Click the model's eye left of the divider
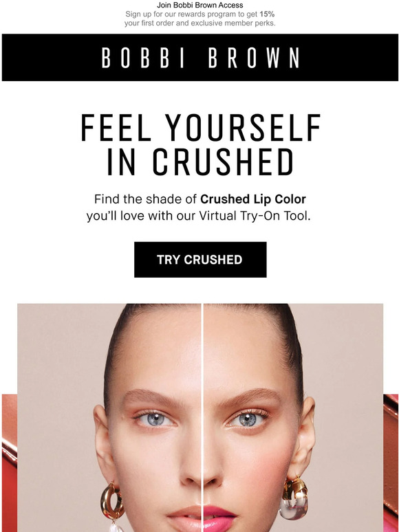Screen dimensions: 399x532 (x=155, y=419)
